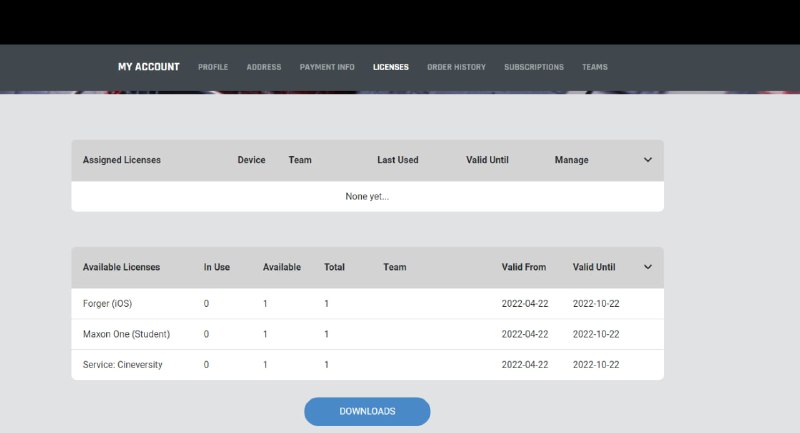Click the Available column header
Image resolution: width=800 pixels, height=433 pixels.
coord(282,267)
